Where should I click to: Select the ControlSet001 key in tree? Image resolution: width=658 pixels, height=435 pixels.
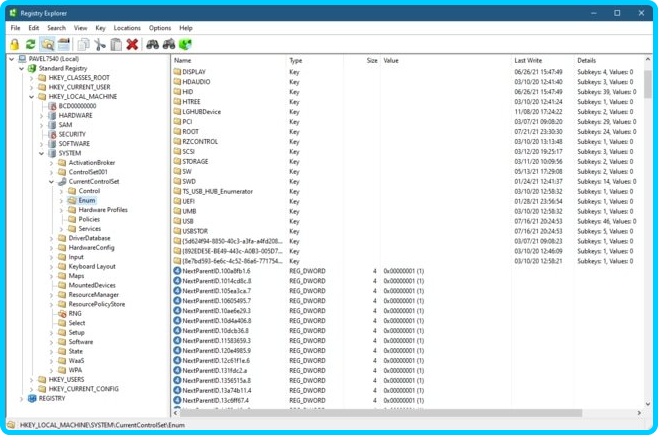pos(88,172)
